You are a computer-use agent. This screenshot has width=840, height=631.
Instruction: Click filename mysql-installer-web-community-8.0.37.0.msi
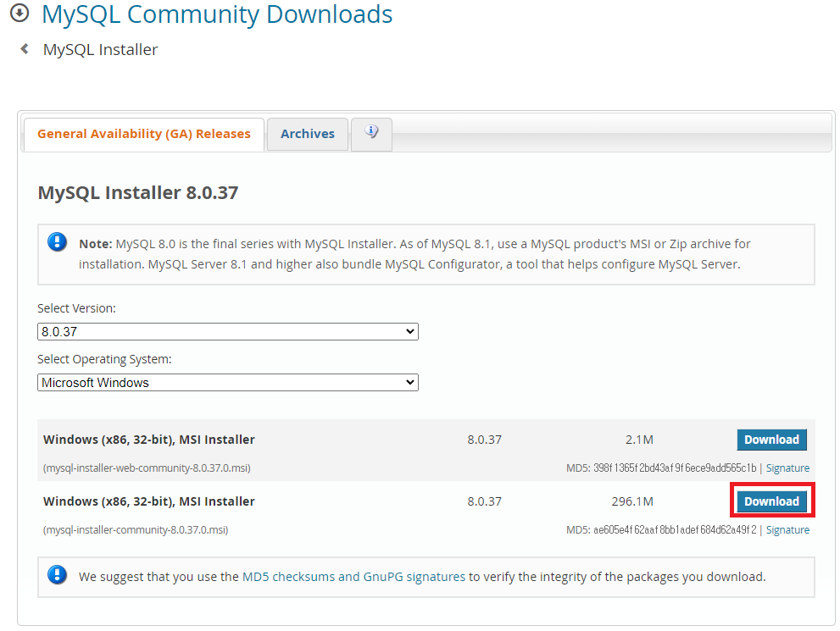click(x=147, y=468)
